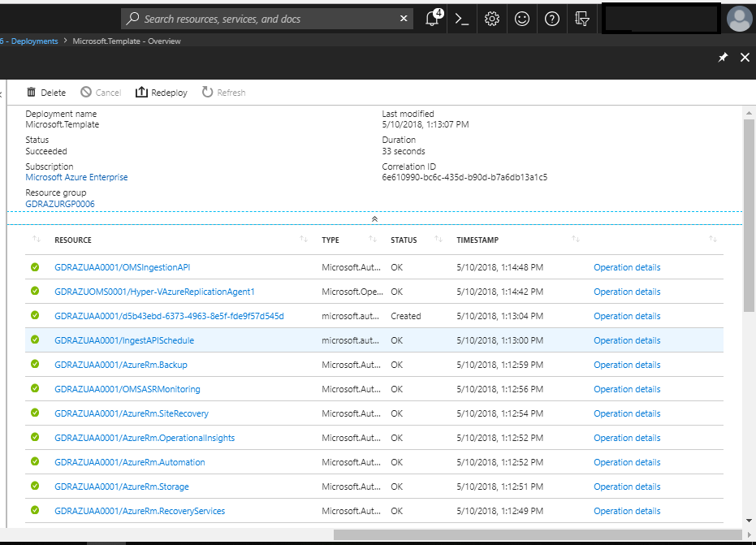Click the horizontal scrollbar thumb
Screen dimensions: 756x545
(x=538, y=534)
